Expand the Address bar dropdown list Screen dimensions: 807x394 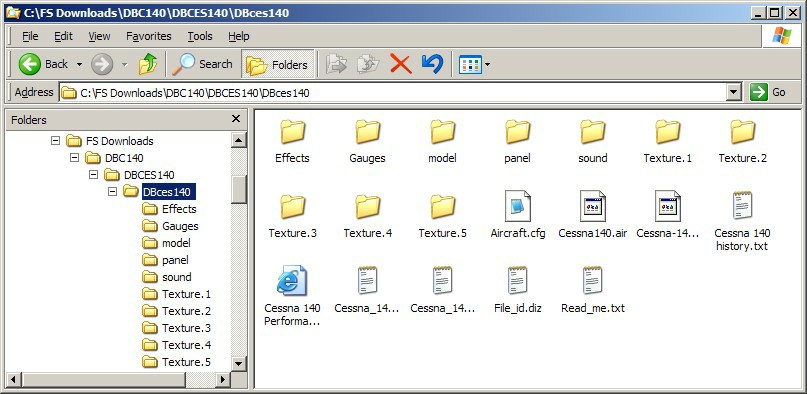(x=733, y=93)
